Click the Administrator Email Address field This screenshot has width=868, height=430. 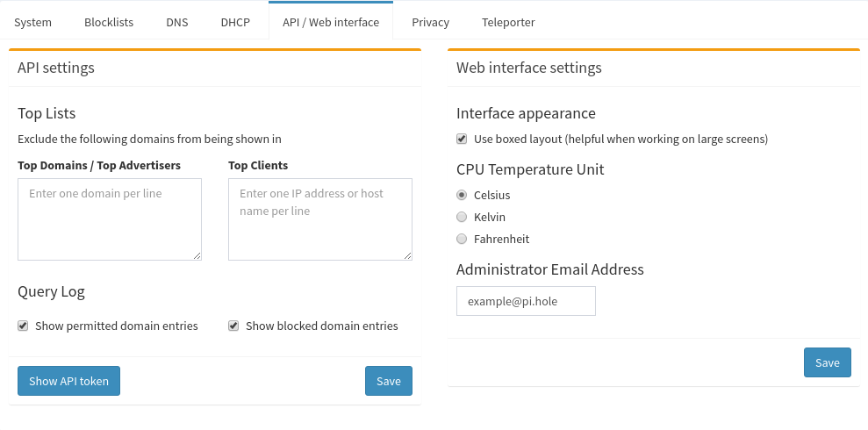point(526,301)
